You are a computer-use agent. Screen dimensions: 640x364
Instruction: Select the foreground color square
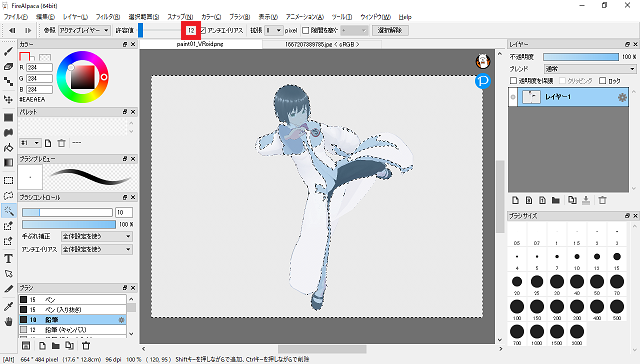click(x=24, y=56)
